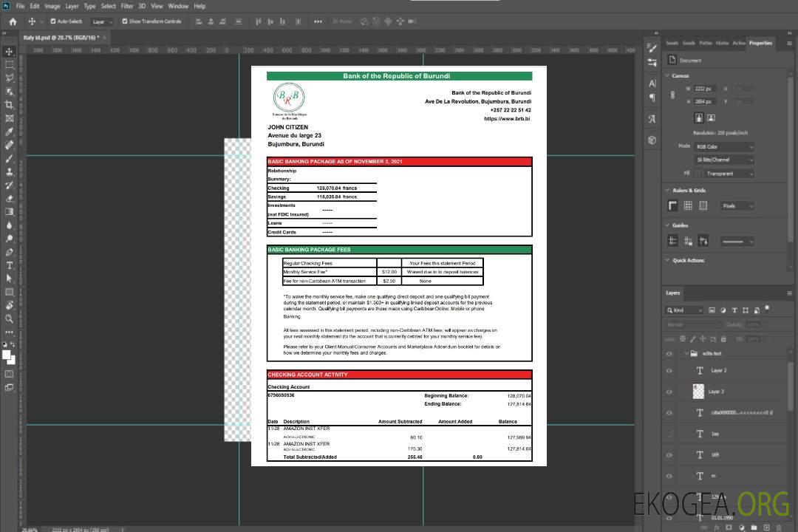This screenshot has height=532, width=798.
Task: Toggle grid button in Rulers & Grids
Action: 688,205
